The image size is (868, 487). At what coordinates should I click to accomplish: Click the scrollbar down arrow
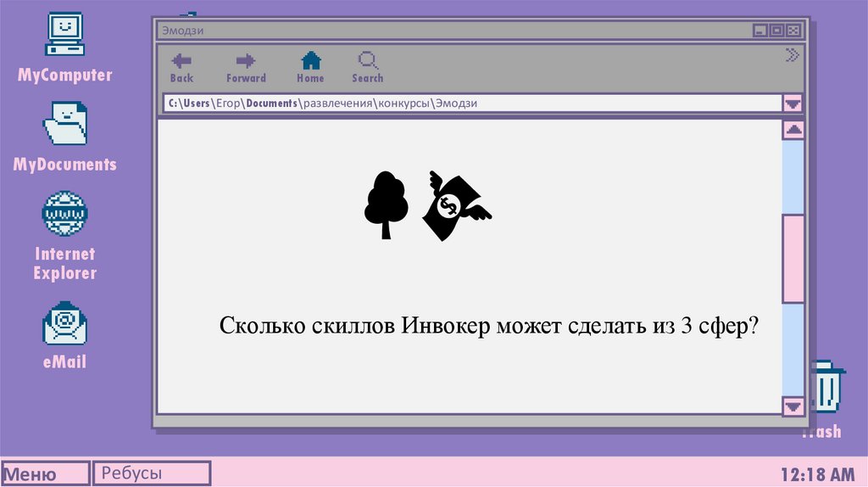point(793,406)
